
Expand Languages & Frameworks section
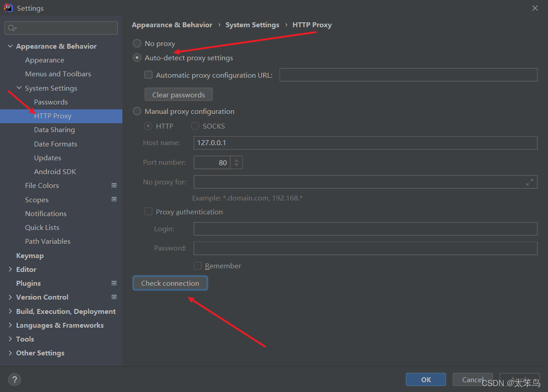pos(10,325)
